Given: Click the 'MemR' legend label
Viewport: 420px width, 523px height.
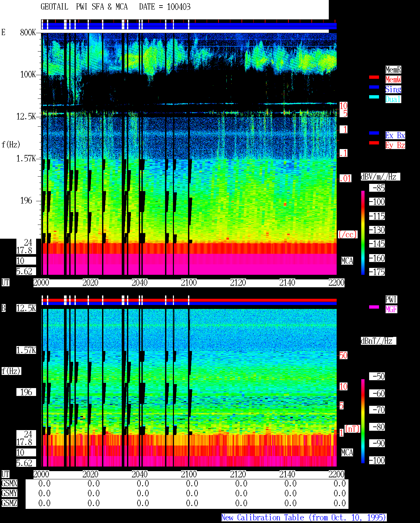Looking at the screenshot, I should click(393, 70).
